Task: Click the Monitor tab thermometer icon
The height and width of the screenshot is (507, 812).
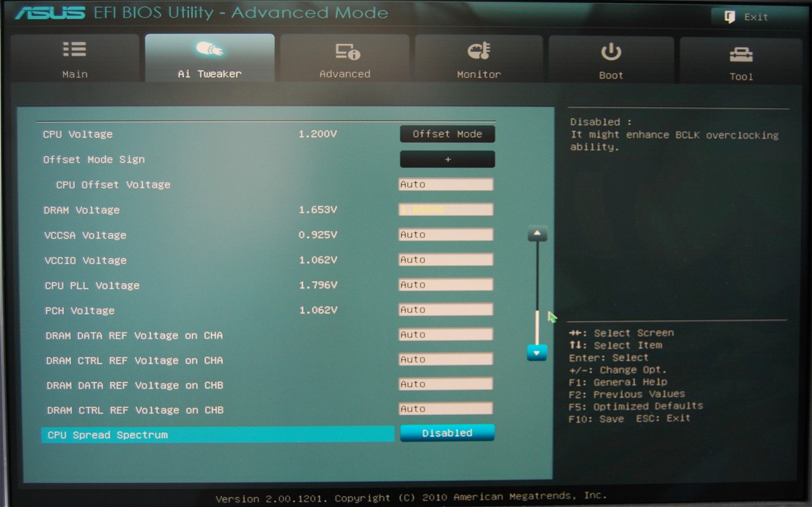Action: [479, 51]
